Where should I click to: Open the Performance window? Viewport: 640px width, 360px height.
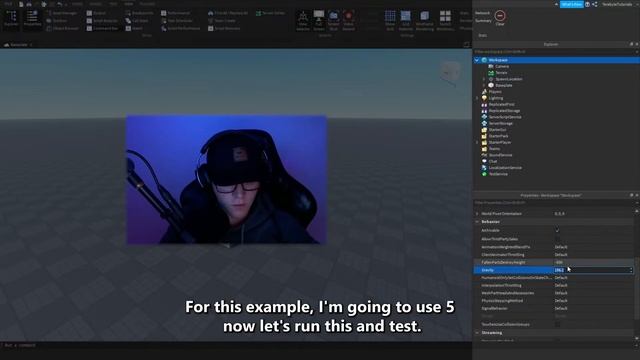pyautogui.click(x=176, y=13)
